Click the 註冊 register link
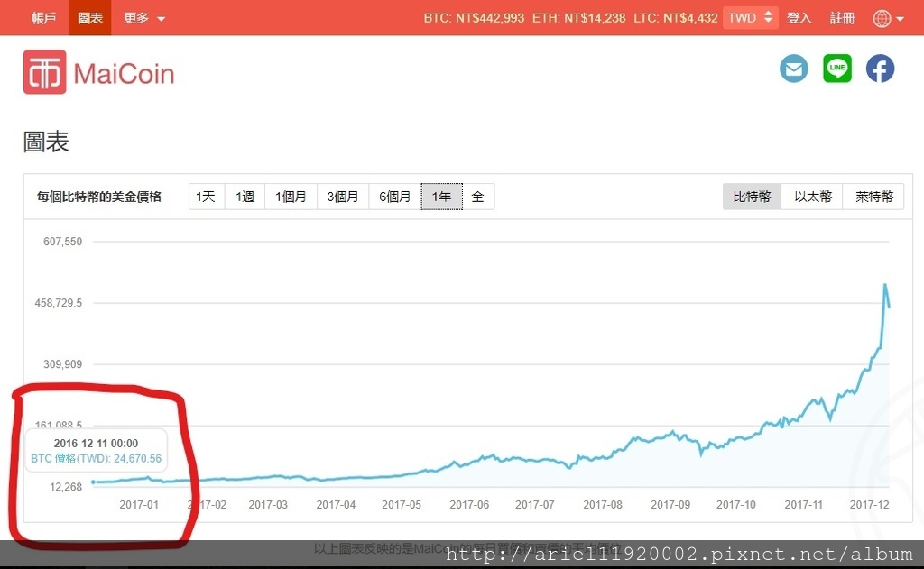Image resolution: width=924 pixels, height=569 pixels. tap(842, 18)
